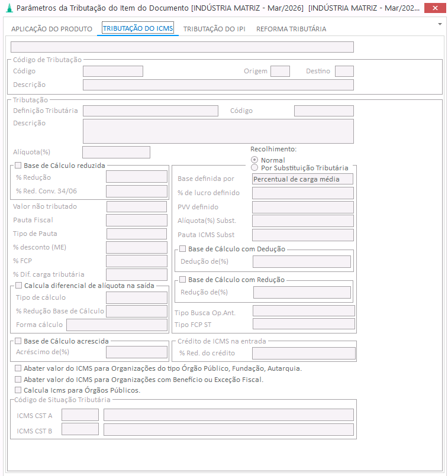
Task: Click the Alíquota(%) field
Action: pyautogui.click(x=117, y=152)
